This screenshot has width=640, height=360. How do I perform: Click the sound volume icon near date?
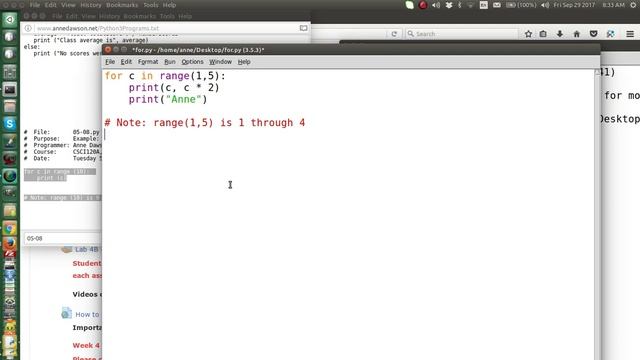(x=545, y=5)
